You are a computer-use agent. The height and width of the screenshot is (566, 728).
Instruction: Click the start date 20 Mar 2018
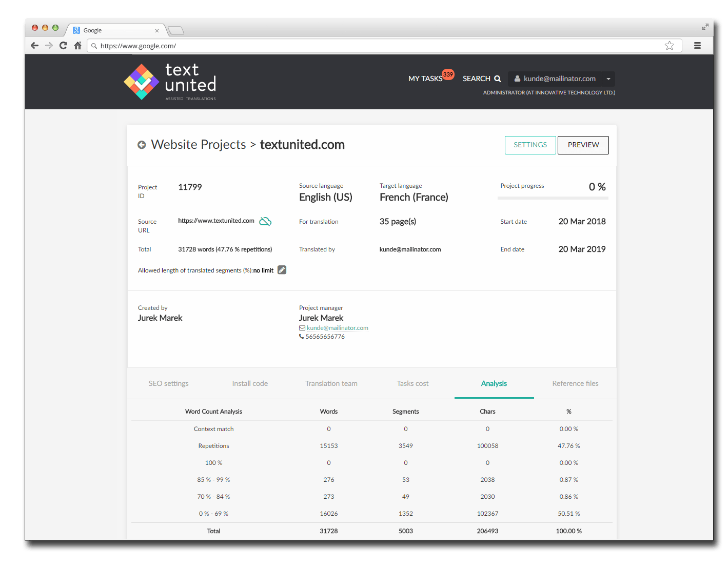[x=582, y=222]
